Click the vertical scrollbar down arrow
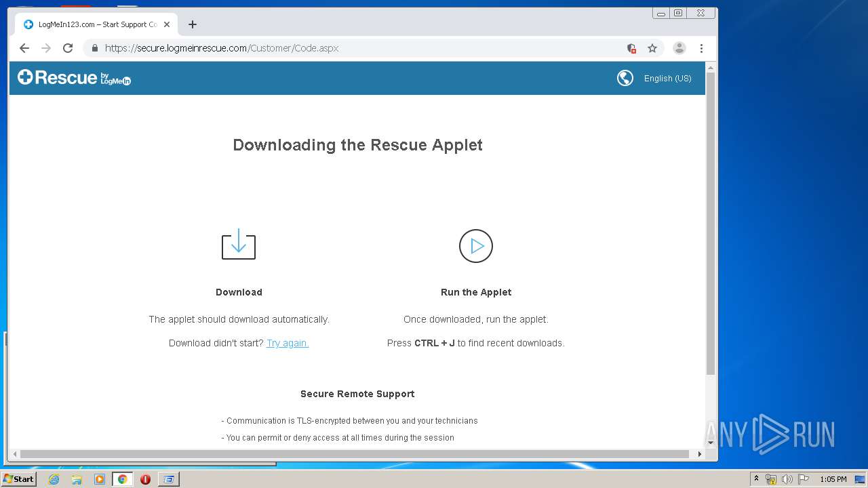Screen dimensions: 868x488 pos(711,443)
